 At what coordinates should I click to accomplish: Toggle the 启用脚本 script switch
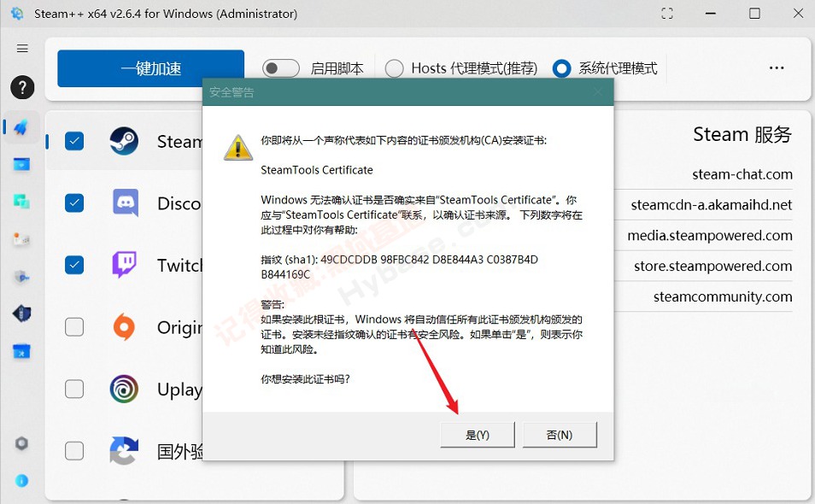click(281, 68)
